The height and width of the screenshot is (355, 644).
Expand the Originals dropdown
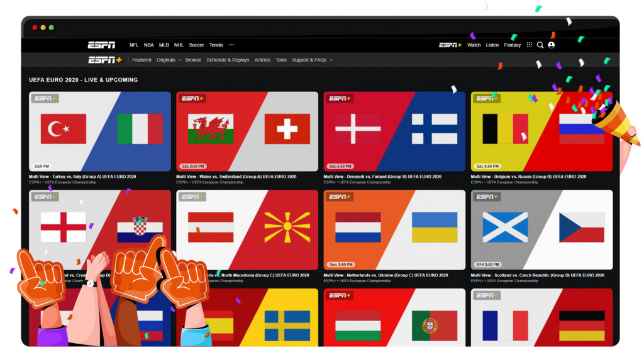coord(169,60)
